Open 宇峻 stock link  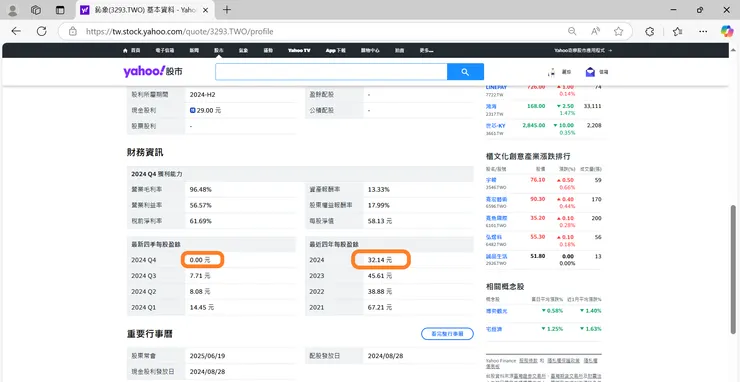click(491, 180)
